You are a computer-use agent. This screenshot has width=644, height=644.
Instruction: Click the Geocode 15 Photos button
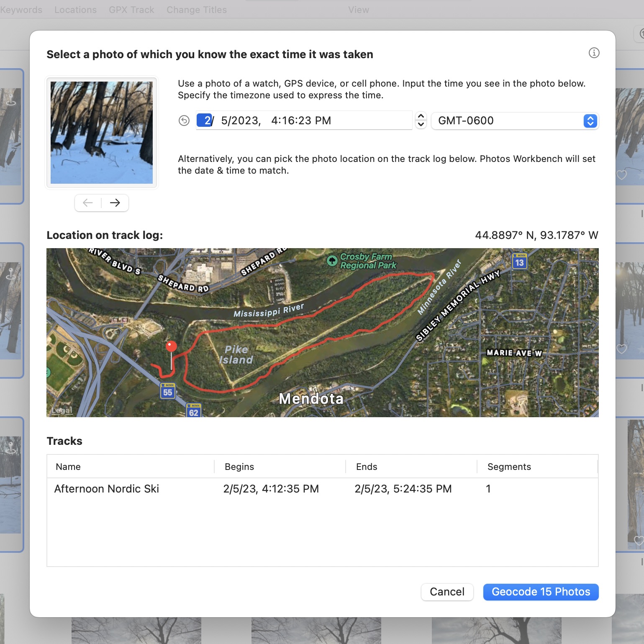pyautogui.click(x=541, y=592)
